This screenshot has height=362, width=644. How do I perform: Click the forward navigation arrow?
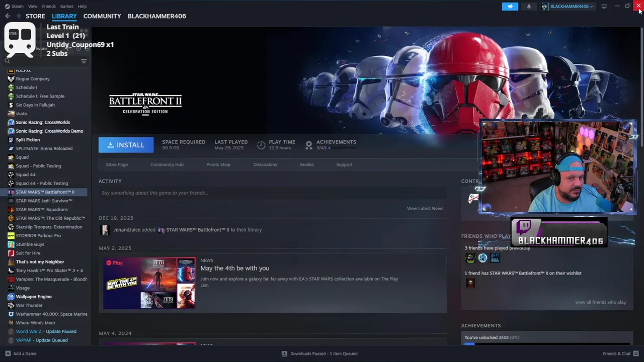19,16
